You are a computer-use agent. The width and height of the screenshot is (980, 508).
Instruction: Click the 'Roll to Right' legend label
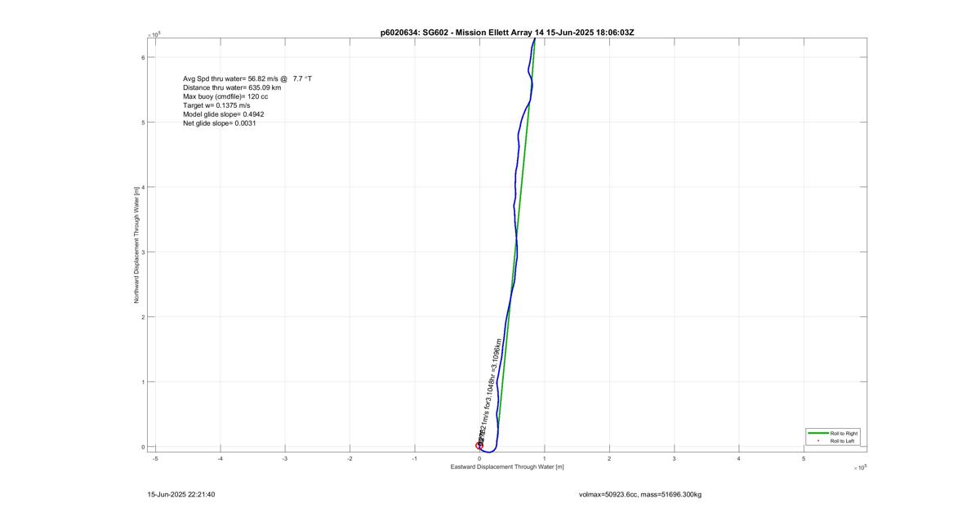[x=844, y=434]
